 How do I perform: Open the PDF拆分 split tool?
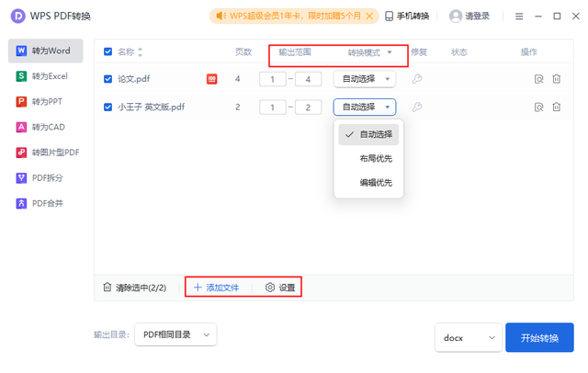[x=45, y=178]
